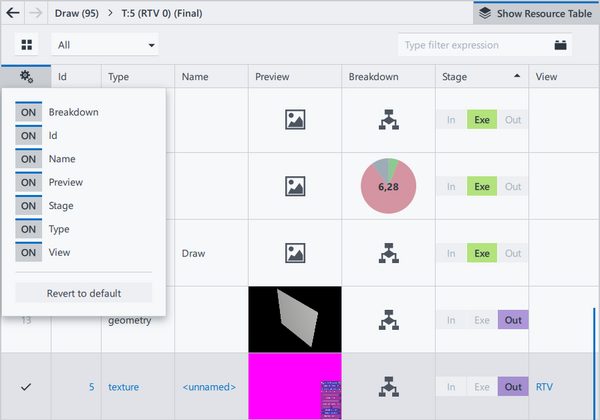Screen dimensions: 600x420
Task: Open breakdown hierarchy icon in first row
Action: [x=389, y=120]
